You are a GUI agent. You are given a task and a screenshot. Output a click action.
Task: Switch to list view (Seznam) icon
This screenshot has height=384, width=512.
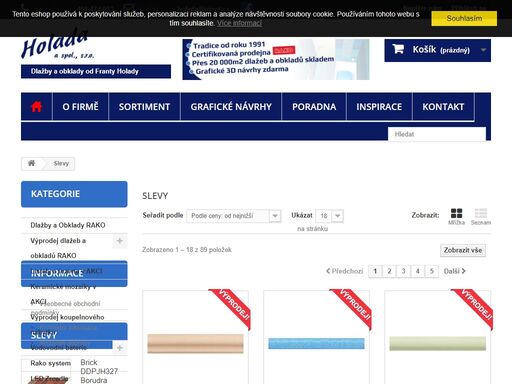click(481, 213)
